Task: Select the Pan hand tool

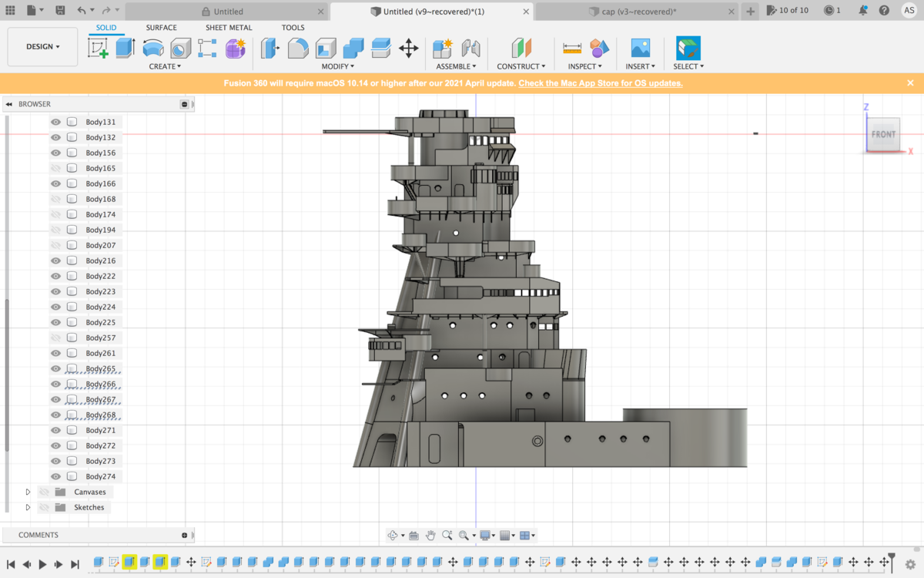Action: click(x=430, y=536)
